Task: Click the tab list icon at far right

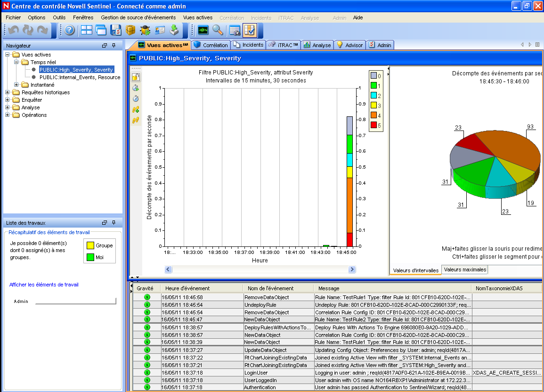Action: click(x=537, y=45)
